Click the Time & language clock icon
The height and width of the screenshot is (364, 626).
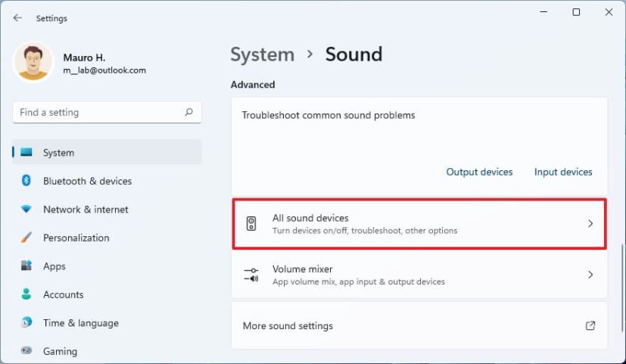pyautogui.click(x=26, y=323)
